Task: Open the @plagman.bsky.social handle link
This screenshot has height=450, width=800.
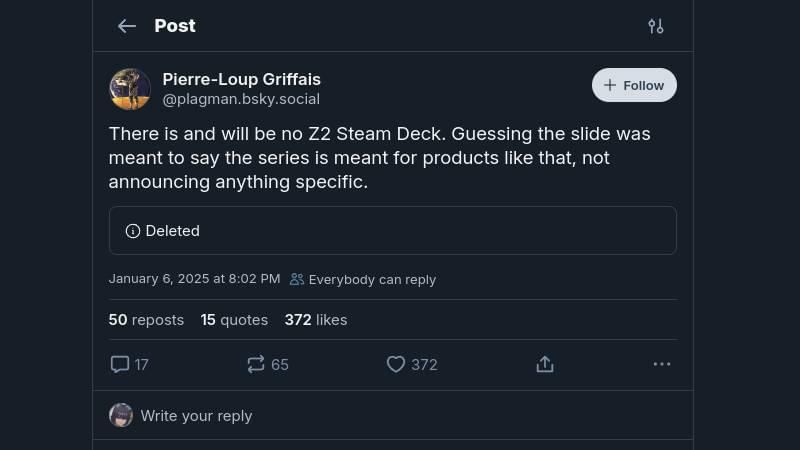Action: [x=241, y=99]
